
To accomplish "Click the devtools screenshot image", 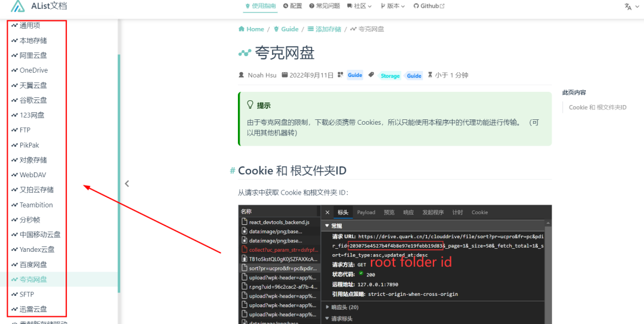I will [394, 264].
